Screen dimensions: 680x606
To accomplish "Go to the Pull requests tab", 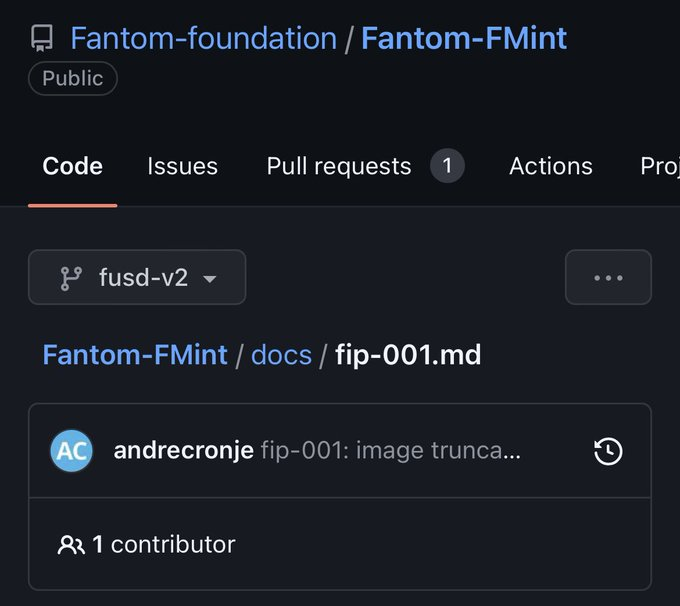I will click(339, 167).
